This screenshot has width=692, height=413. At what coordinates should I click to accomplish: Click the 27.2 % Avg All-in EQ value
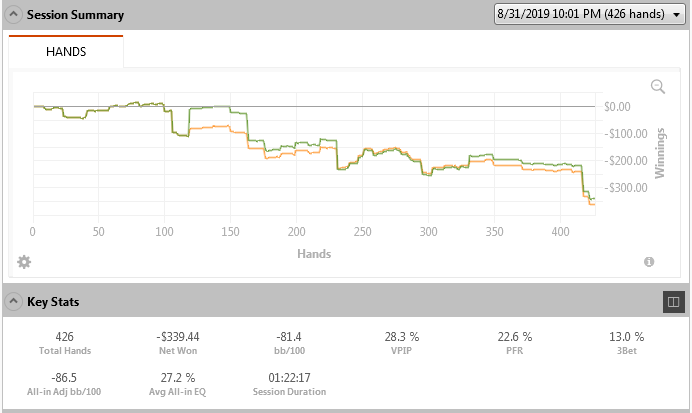click(x=178, y=378)
